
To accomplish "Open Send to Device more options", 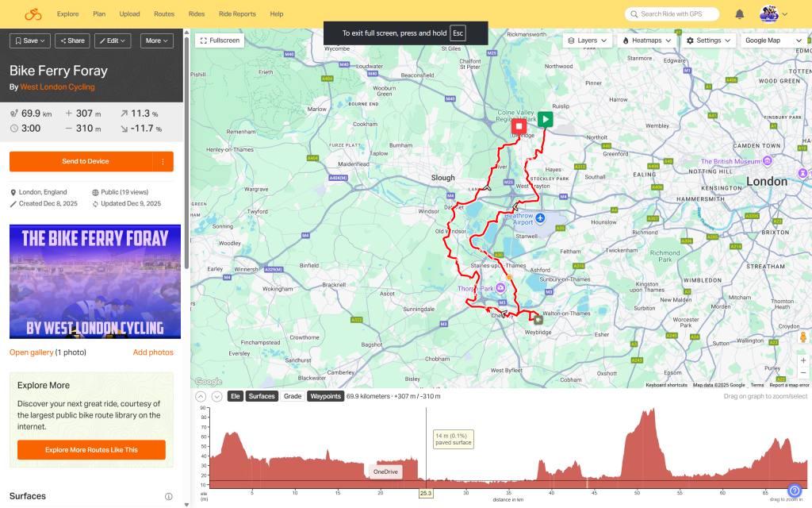I will pyautogui.click(x=163, y=161).
